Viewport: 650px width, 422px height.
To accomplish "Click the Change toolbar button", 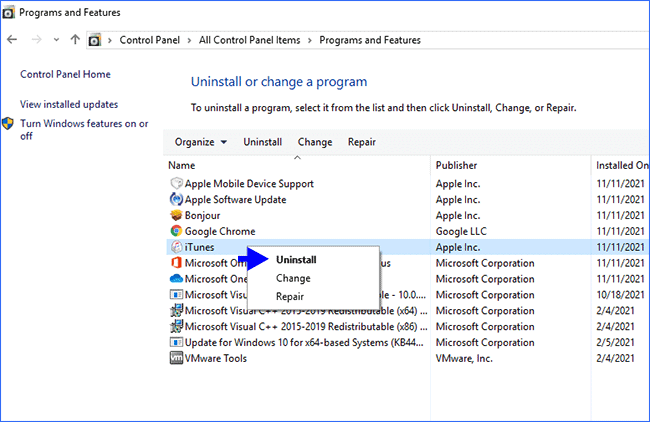I will pyautogui.click(x=315, y=142).
